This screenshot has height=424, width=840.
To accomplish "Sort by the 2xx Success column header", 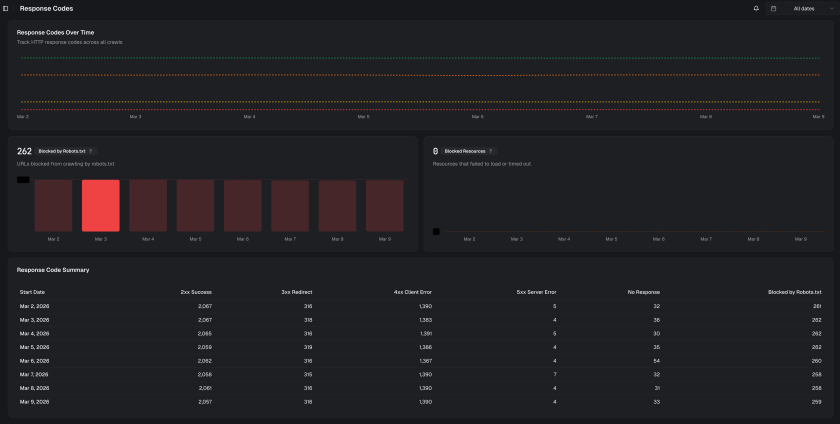I will 196,292.
